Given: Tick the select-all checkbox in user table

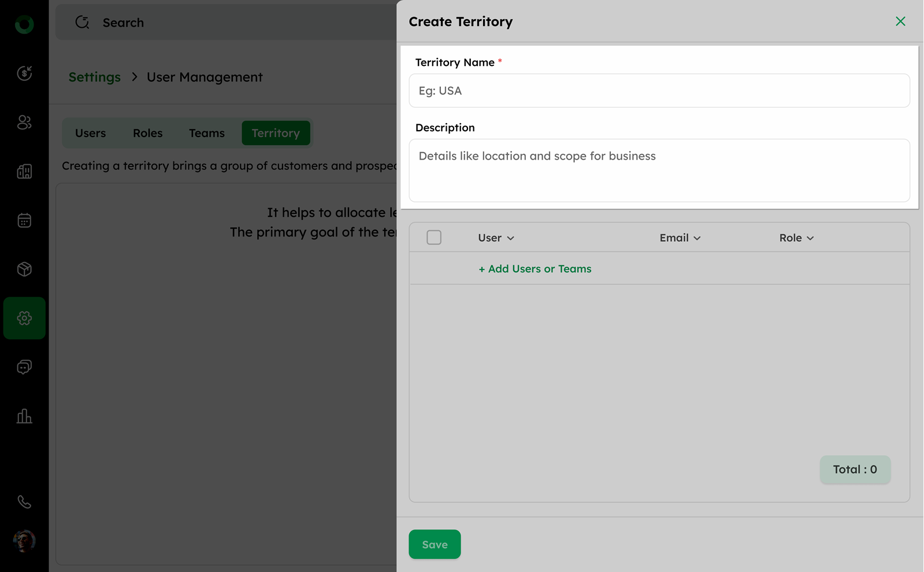Looking at the screenshot, I should [x=434, y=238].
